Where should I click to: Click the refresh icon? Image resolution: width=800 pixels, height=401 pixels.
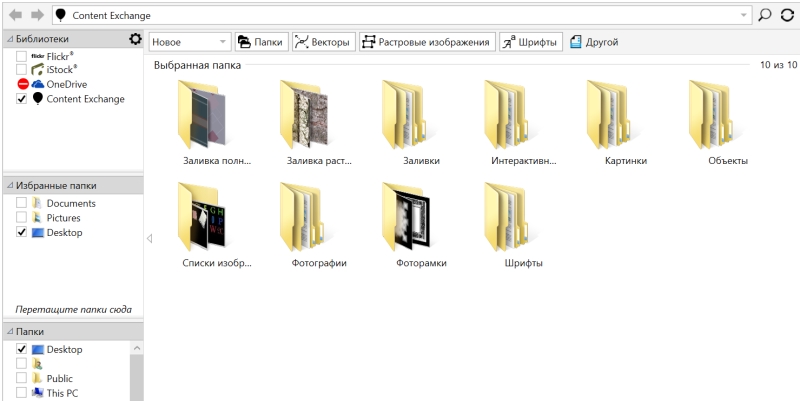click(787, 15)
